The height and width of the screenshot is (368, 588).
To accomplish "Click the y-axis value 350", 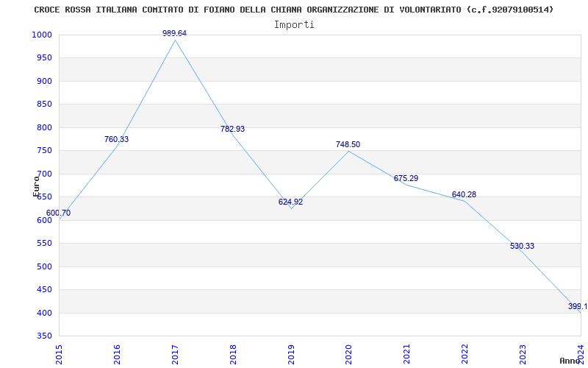I will click(44, 336).
